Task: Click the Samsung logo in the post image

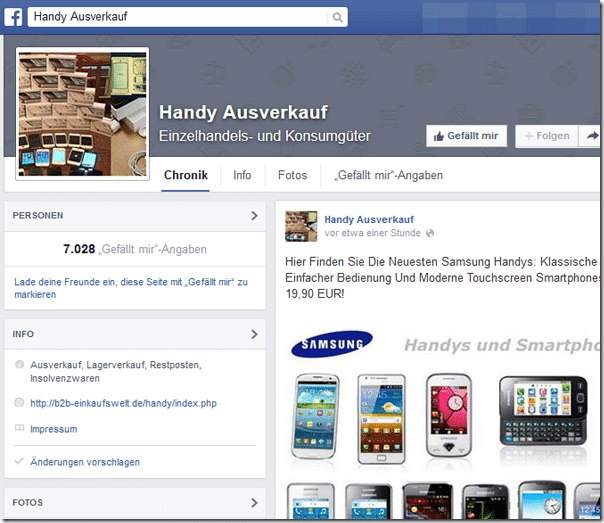Action: (x=332, y=344)
